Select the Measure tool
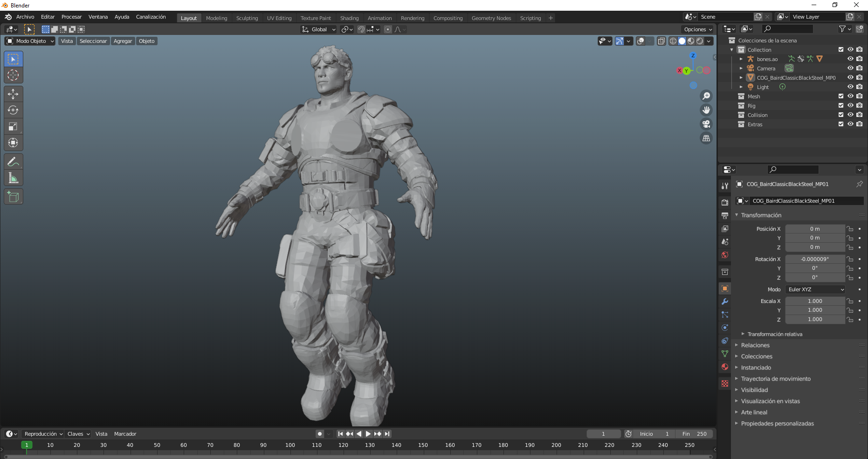This screenshot has height=459, width=868. coord(13,178)
